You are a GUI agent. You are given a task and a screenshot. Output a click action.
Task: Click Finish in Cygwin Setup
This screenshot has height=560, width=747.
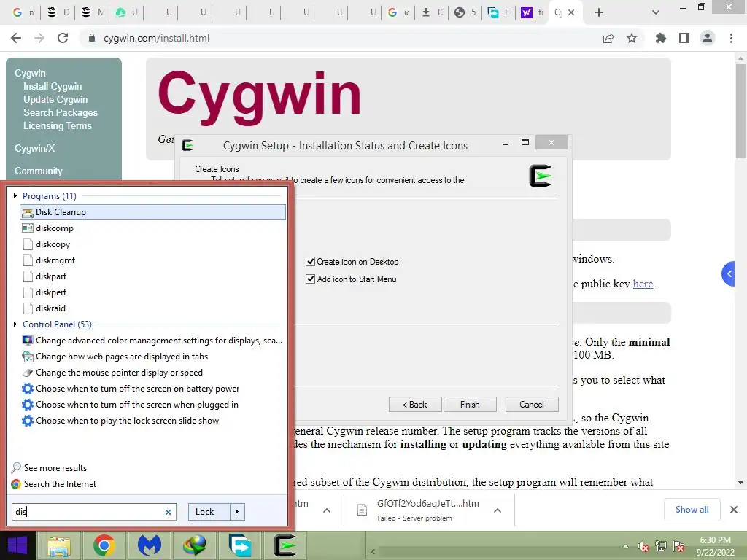pyautogui.click(x=470, y=404)
